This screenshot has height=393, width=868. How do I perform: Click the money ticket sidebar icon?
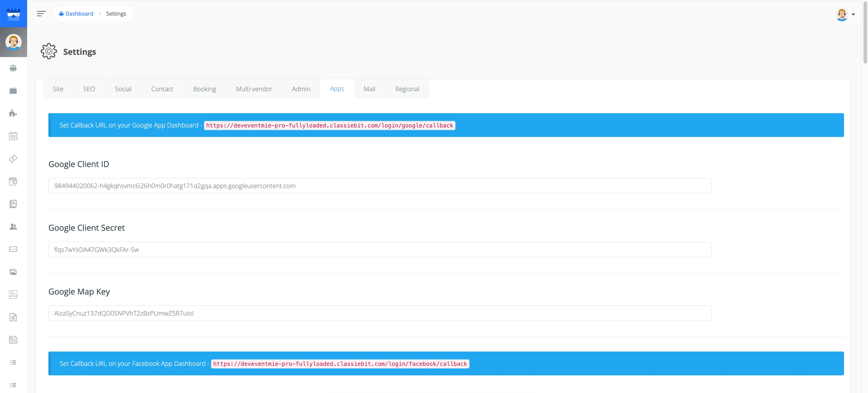tap(13, 158)
